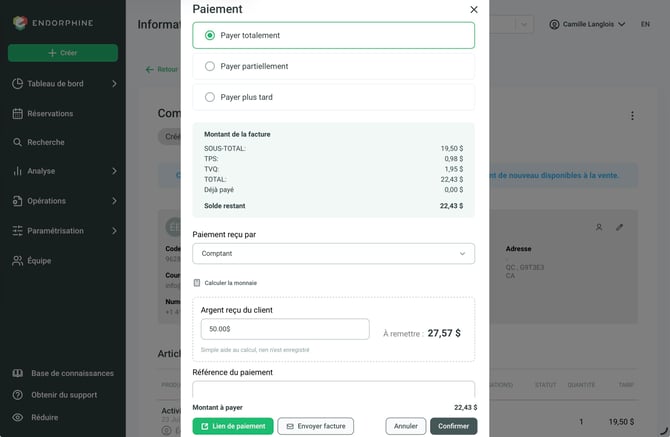Open Base de connaissances book icon
Screen dimensions: 670x437
click(18, 373)
